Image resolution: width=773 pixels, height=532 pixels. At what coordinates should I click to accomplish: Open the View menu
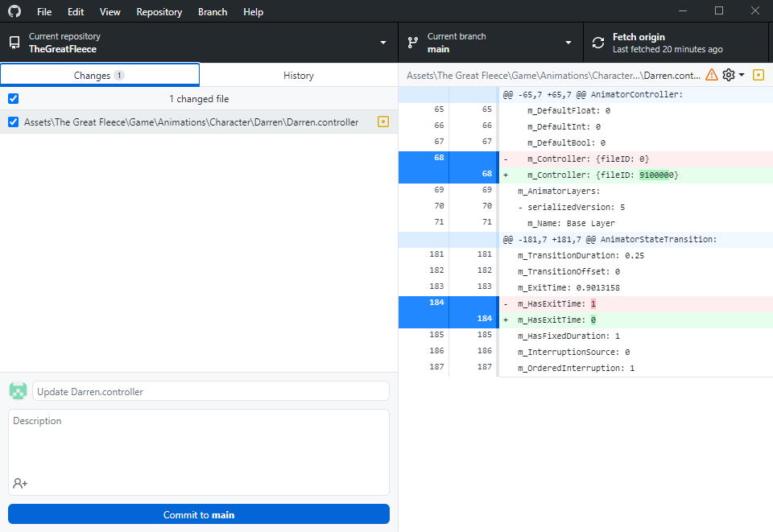[110, 12]
